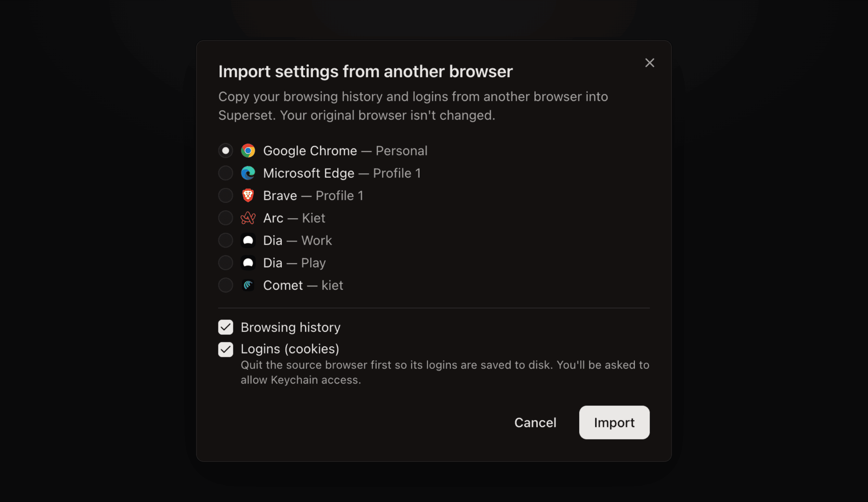Select the Brave Profile 1 radio button
The height and width of the screenshot is (502, 868).
pyautogui.click(x=226, y=196)
